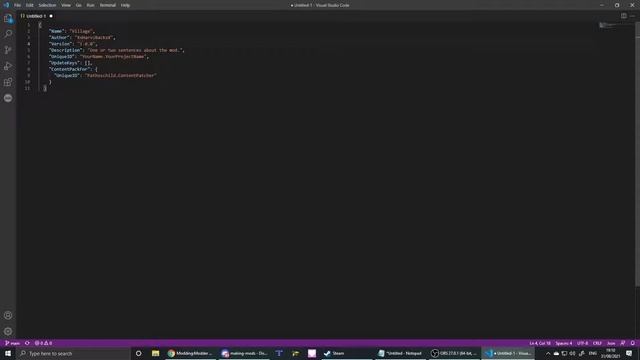Click the round icon below Extensions in activity bar
Viewport: 640px width, 360px height.
pyautogui.click(x=8, y=98)
